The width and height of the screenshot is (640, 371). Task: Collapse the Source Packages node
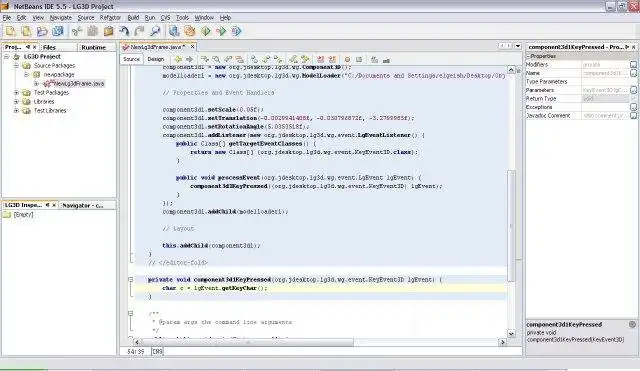(x=16, y=66)
